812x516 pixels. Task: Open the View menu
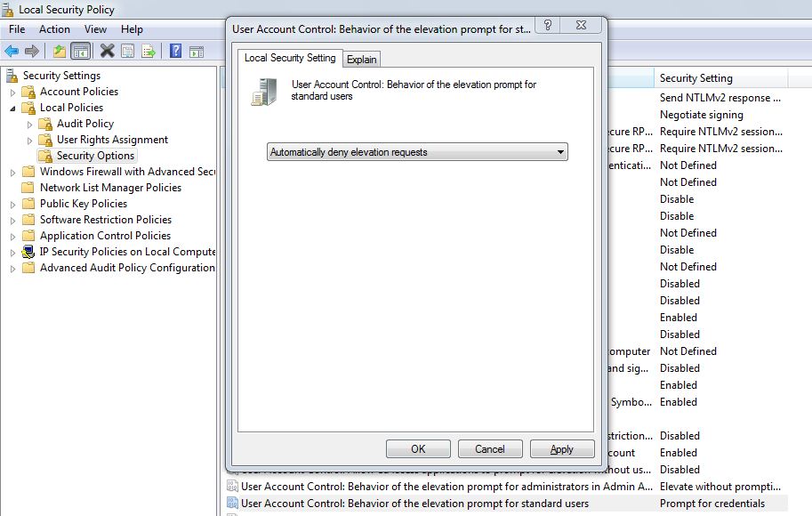(95, 29)
